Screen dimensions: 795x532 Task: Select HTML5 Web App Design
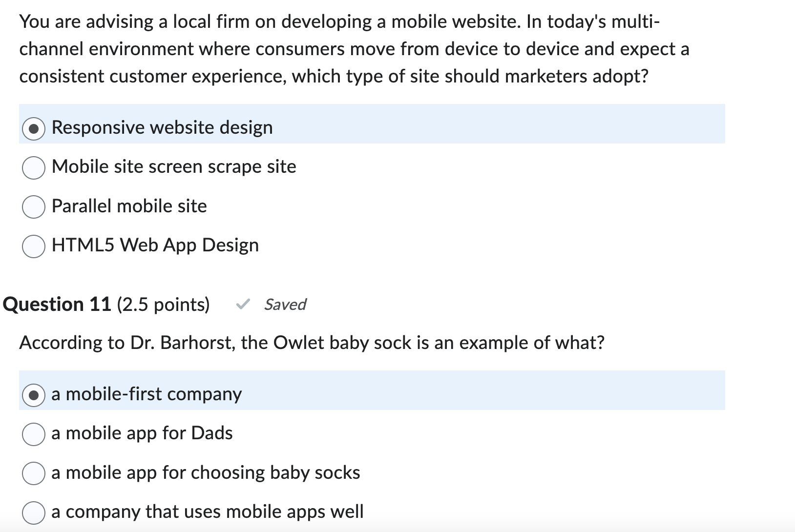(x=155, y=246)
